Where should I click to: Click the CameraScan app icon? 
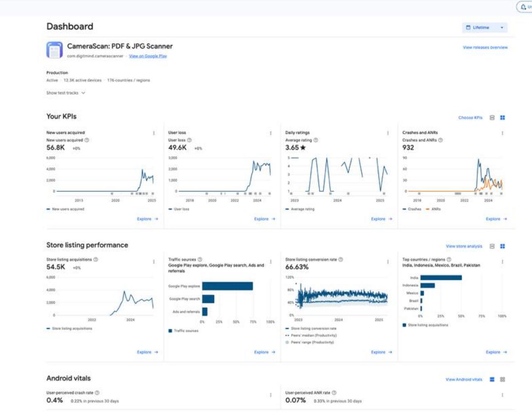click(54, 50)
